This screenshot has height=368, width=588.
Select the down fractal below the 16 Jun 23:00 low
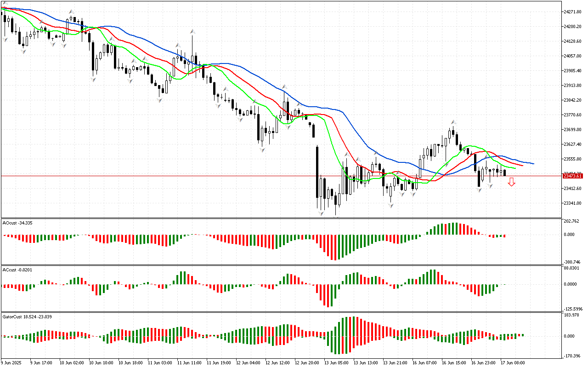[479, 190]
